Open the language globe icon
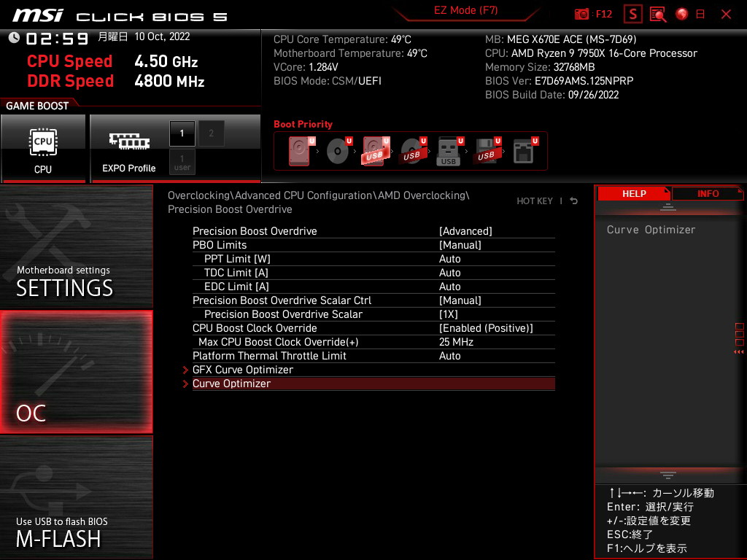The width and height of the screenshot is (747, 560). coord(682,15)
